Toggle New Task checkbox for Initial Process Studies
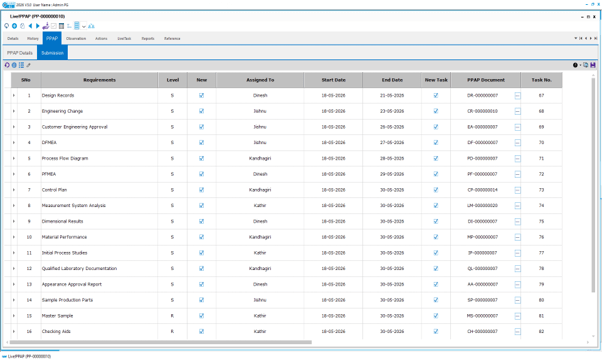Screen dimensions: 602x361 point(436,253)
